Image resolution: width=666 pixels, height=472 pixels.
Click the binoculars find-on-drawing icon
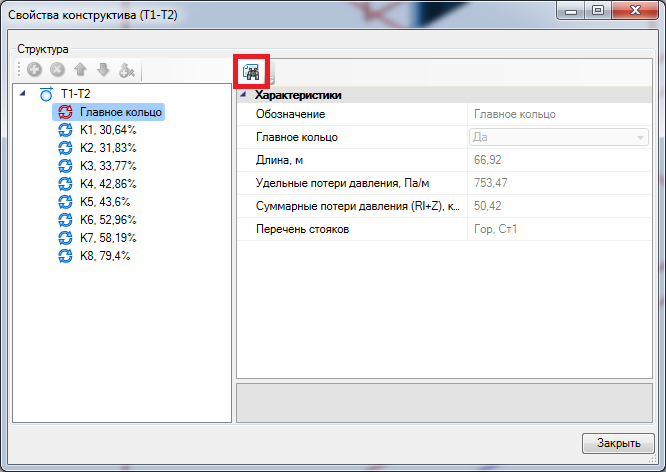(x=250, y=72)
